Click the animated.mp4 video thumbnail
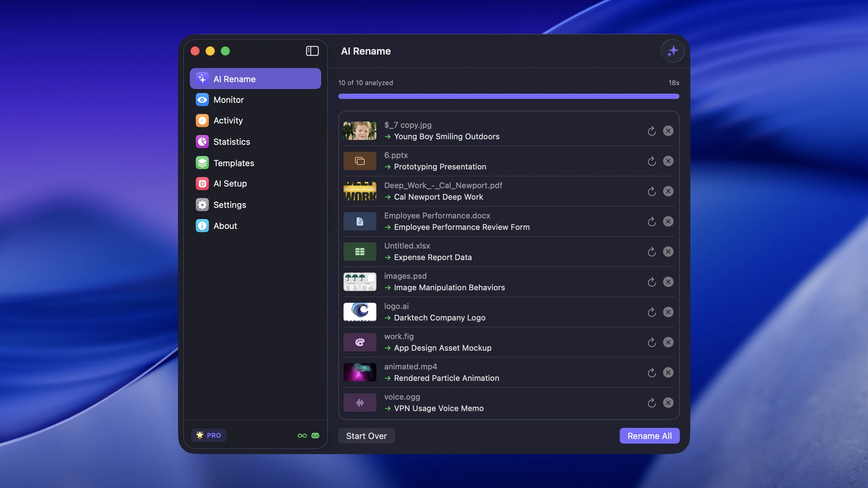The width and height of the screenshot is (868, 488). (360, 372)
